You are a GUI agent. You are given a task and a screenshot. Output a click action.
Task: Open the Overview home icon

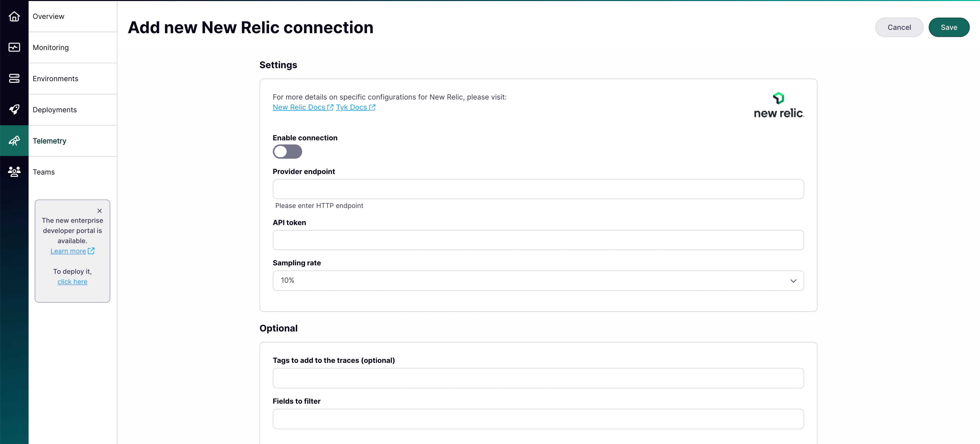coord(14,16)
